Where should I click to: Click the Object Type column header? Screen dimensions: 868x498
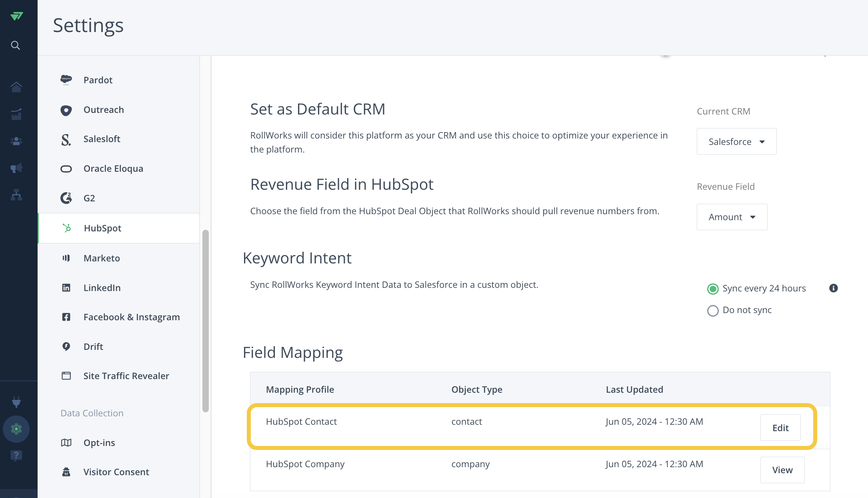[x=476, y=390]
